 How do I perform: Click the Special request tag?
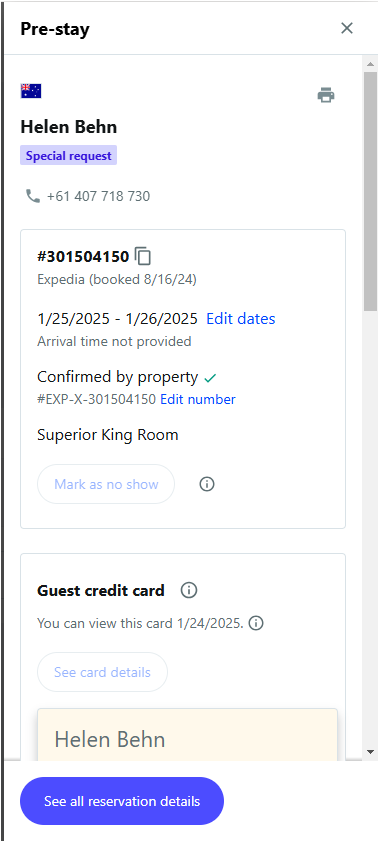(x=69, y=156)
